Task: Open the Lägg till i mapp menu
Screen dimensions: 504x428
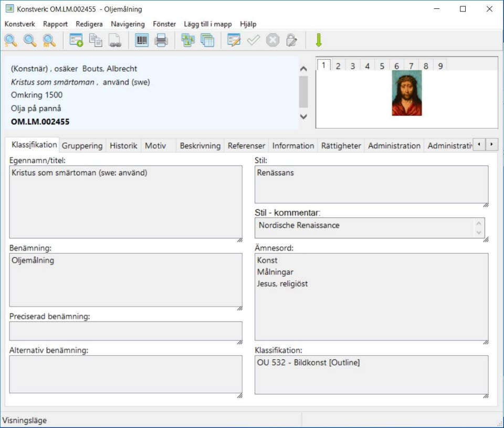Action: (x=207, y=24)
